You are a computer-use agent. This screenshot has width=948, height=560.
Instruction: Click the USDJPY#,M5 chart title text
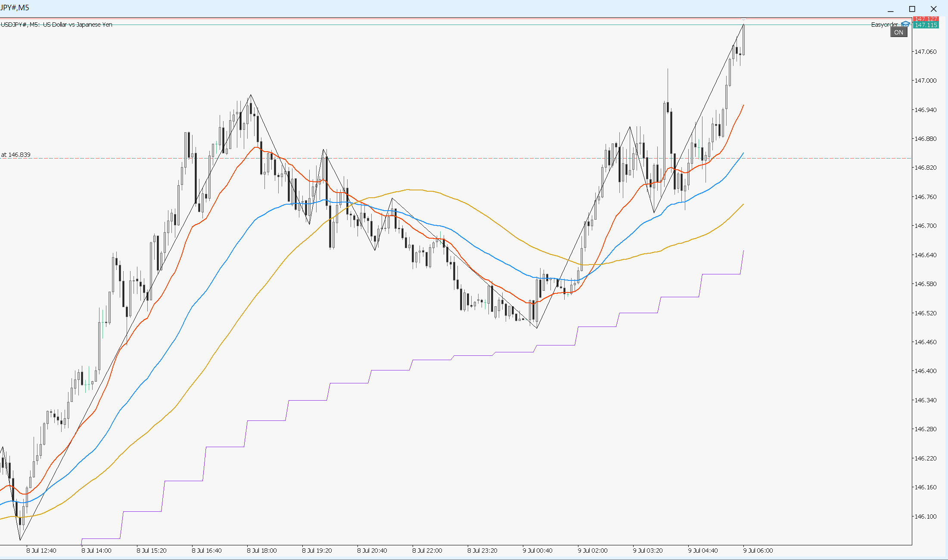tap(56, 25)
